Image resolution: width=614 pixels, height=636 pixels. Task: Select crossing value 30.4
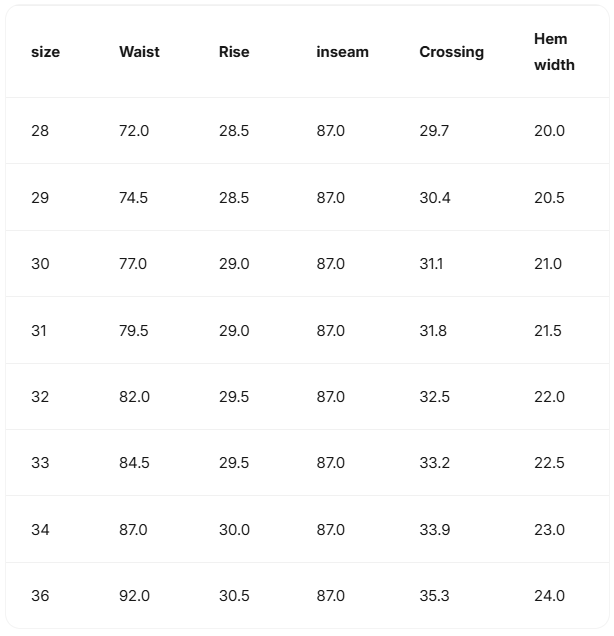tap(435, 198)
